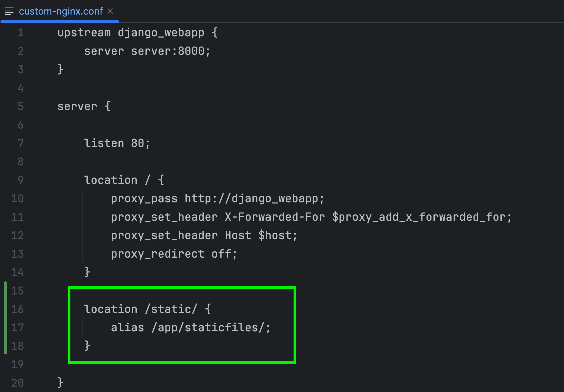Click line number 1 in gutter
Screen dimensions: 564x392
point(21,33)
